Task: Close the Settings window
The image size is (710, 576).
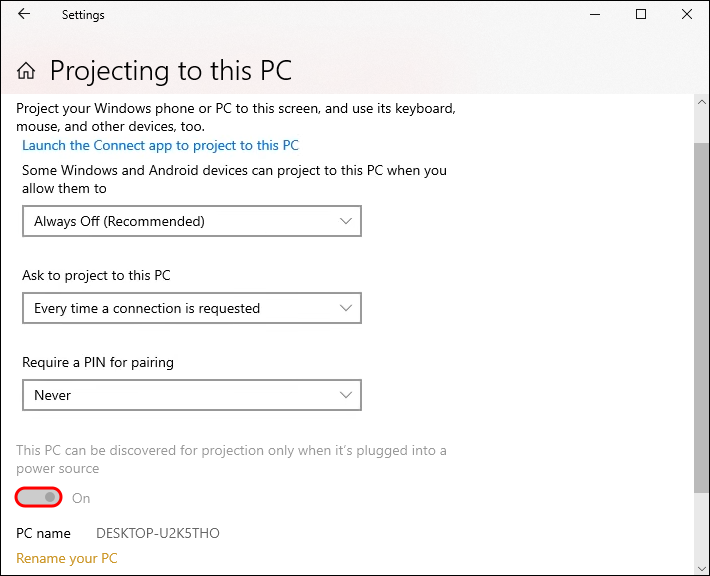Action: (x=687, y=15)
